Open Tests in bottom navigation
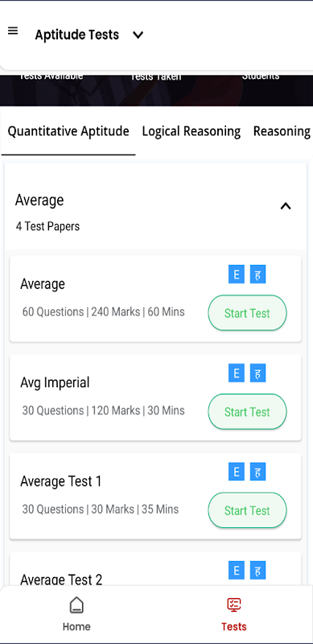The image size is (313, 644). pos(233,614)
